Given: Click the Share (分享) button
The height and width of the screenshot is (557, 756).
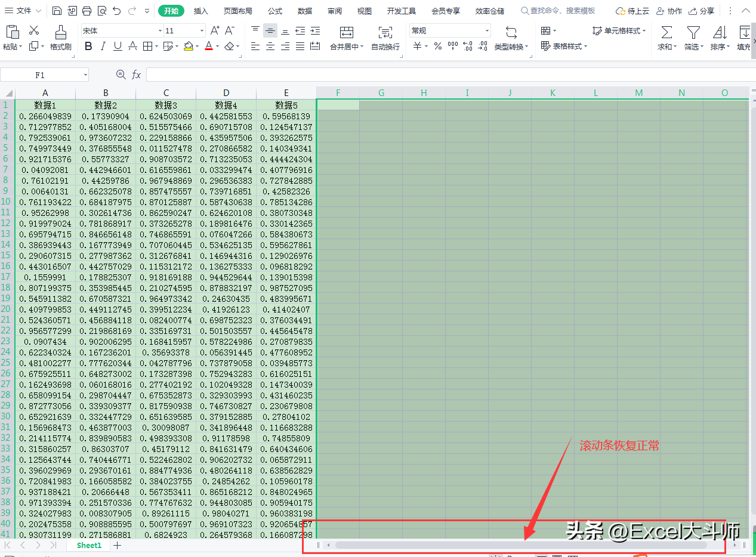Looking at the screenshot, I should 701,11.
